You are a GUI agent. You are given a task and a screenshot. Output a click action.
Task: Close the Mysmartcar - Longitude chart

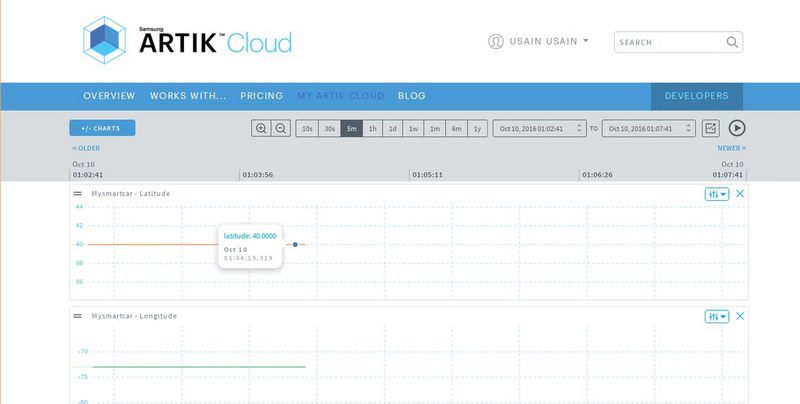(740, 316)
